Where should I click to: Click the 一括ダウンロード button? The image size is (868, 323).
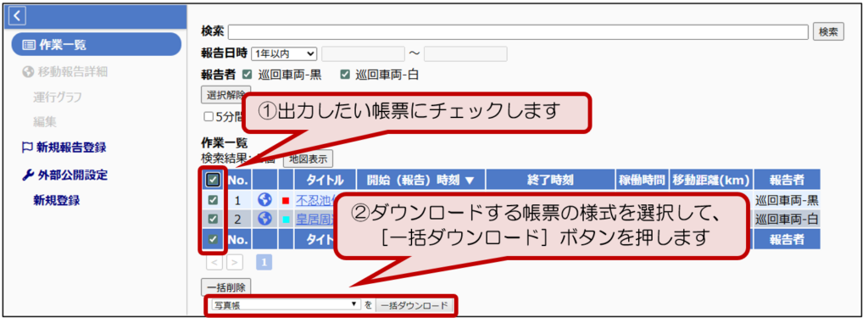(415, 305)
